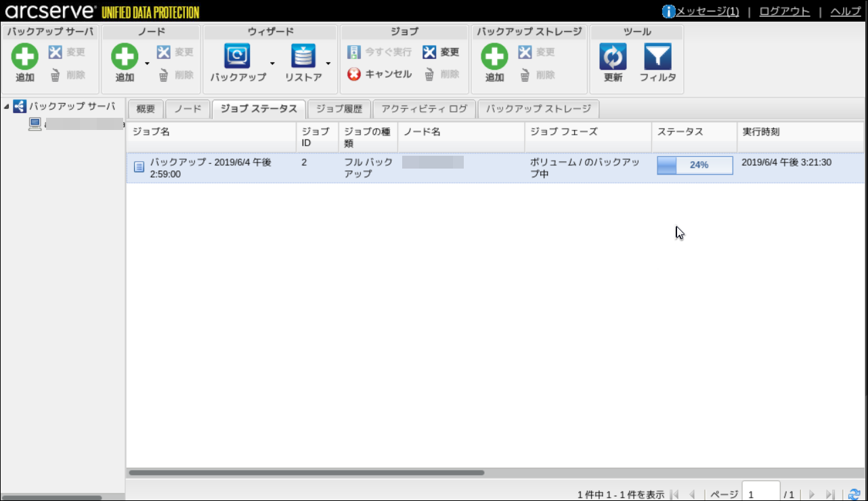Go to first page button

pyautogui.click(x=674, y=495)
